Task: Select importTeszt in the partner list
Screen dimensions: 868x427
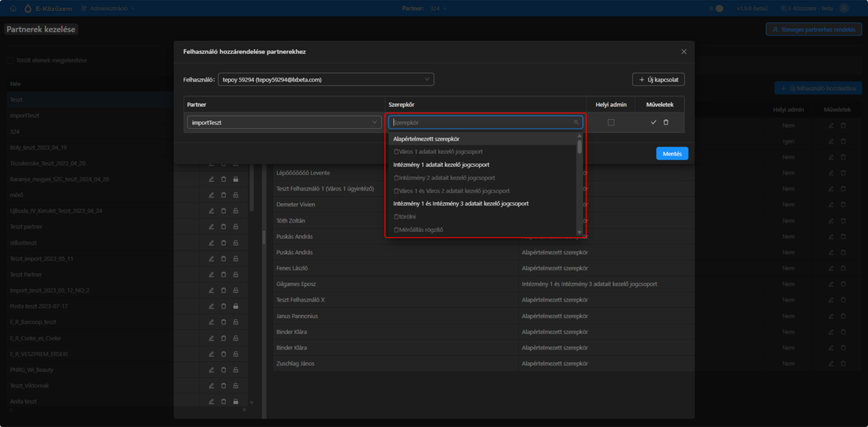Action: coord(24,116)
